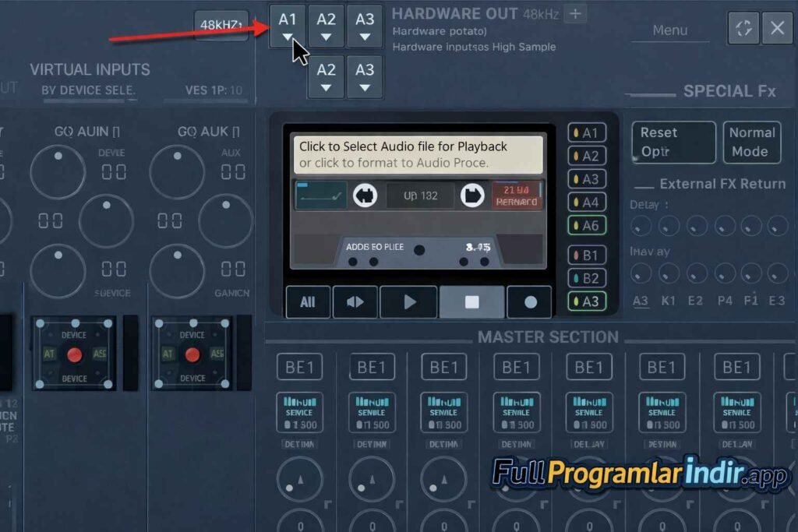Click the right cassette reel icon
The height and width of the screenshot is (532, 798).
coord(471,196)
